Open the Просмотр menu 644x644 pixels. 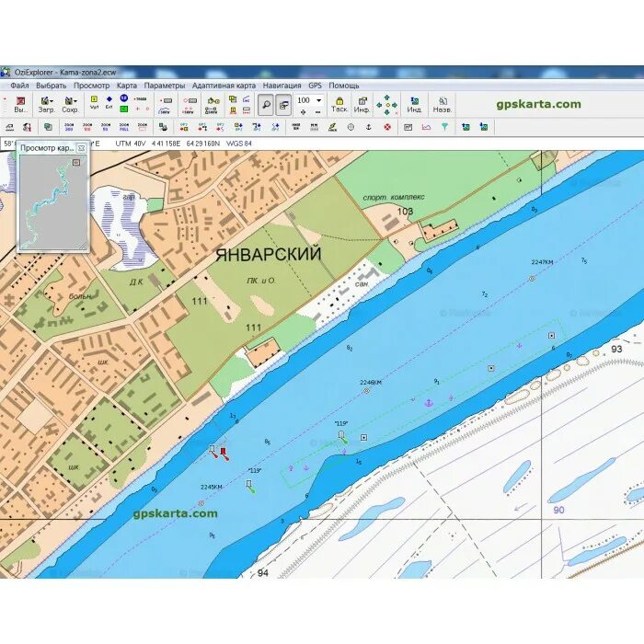coord(92,86)
